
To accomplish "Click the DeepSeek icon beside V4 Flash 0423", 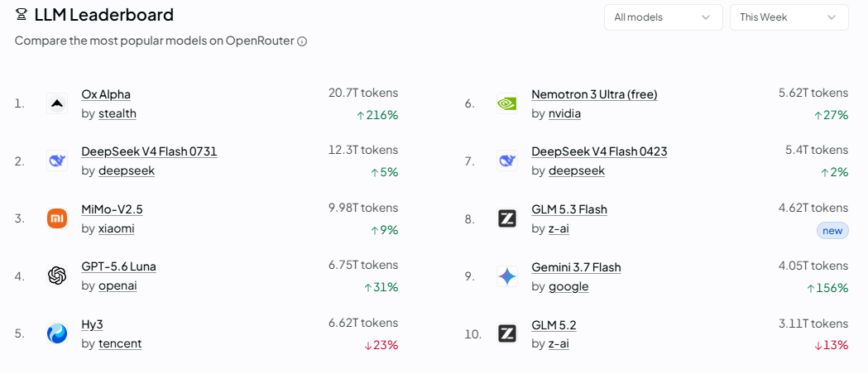I will pos(507,161).
